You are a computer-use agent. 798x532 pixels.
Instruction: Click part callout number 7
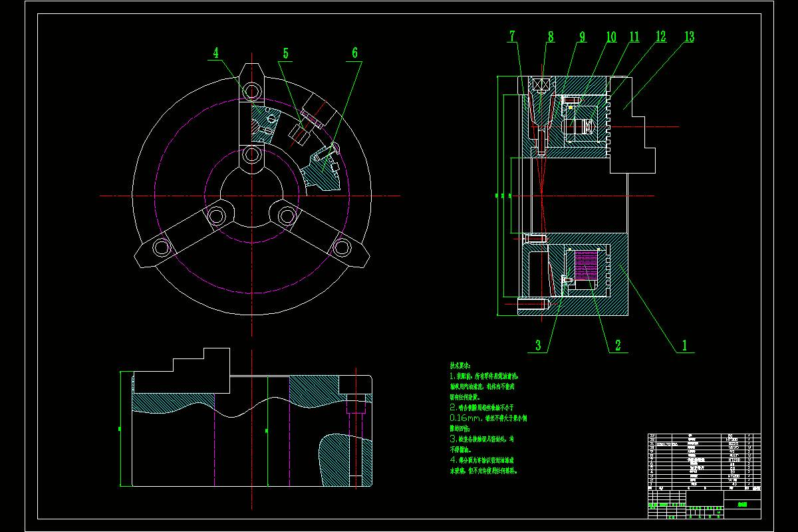(512, 37)
